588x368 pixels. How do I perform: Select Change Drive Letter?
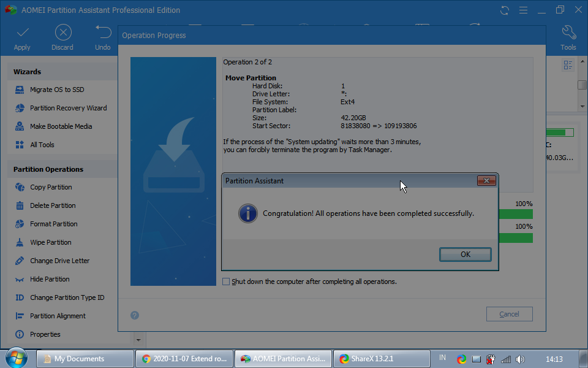[x=59, y=261]
